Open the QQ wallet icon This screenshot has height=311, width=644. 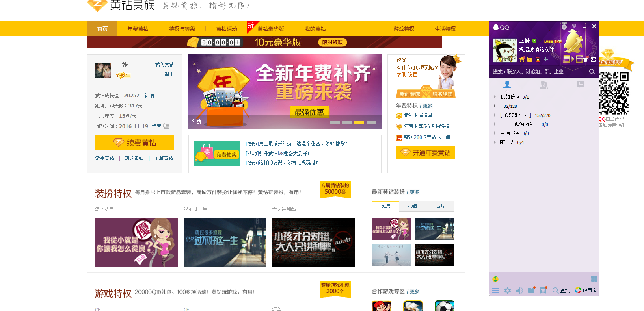click(530, 59)
